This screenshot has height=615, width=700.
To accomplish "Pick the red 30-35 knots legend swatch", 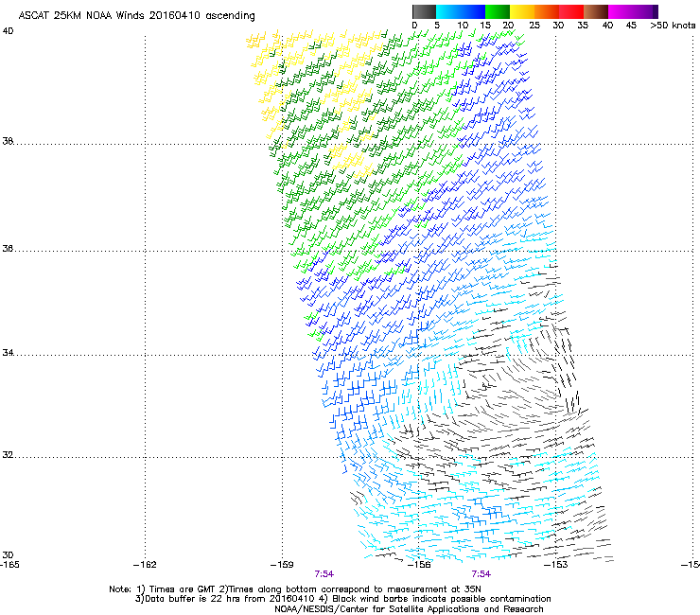I will 571,11.
